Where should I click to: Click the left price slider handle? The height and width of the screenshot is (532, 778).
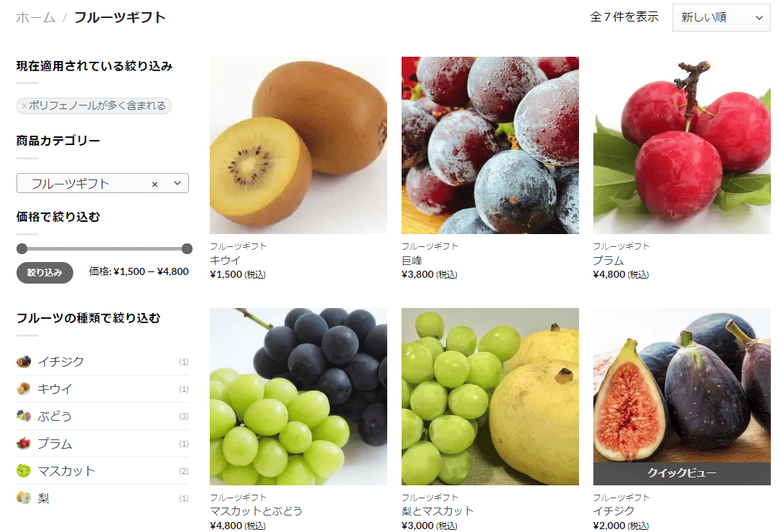coord(22,249)
